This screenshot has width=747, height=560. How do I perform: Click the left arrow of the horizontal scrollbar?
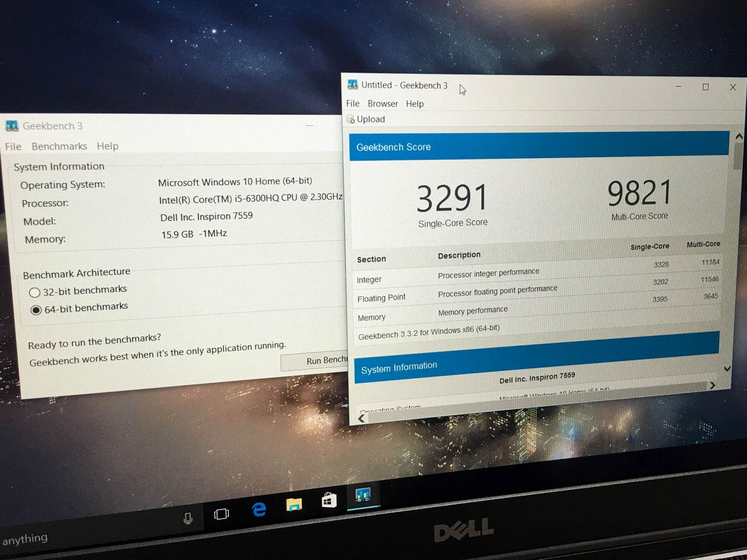(x=361, y=418)
